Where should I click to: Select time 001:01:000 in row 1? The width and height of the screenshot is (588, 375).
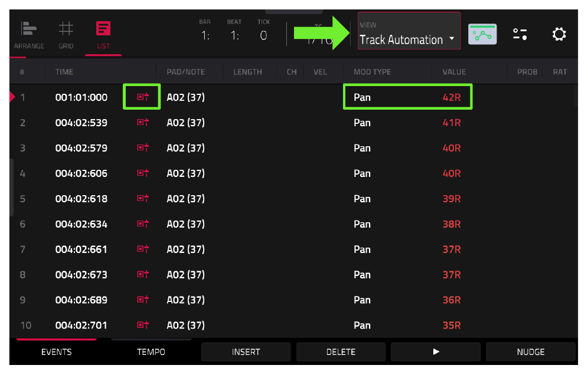[81, 97]
